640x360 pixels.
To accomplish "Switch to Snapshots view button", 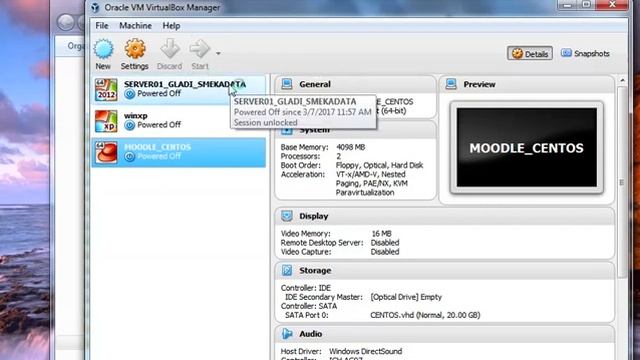I will [x=585, y=53].
